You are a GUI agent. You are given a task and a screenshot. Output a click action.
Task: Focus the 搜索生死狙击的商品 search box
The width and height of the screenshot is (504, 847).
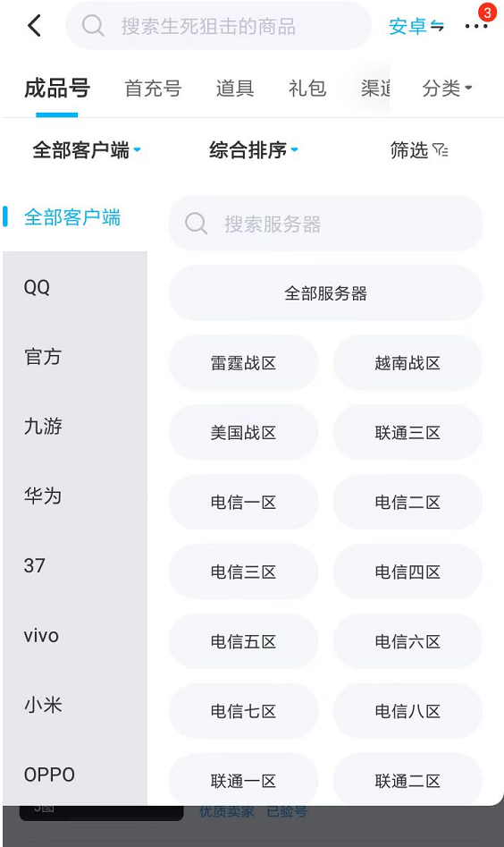click(x=218, y=25)
